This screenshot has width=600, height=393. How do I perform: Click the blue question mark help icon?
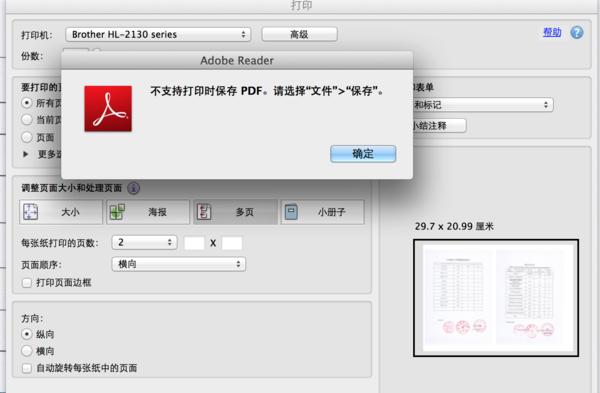577,33
